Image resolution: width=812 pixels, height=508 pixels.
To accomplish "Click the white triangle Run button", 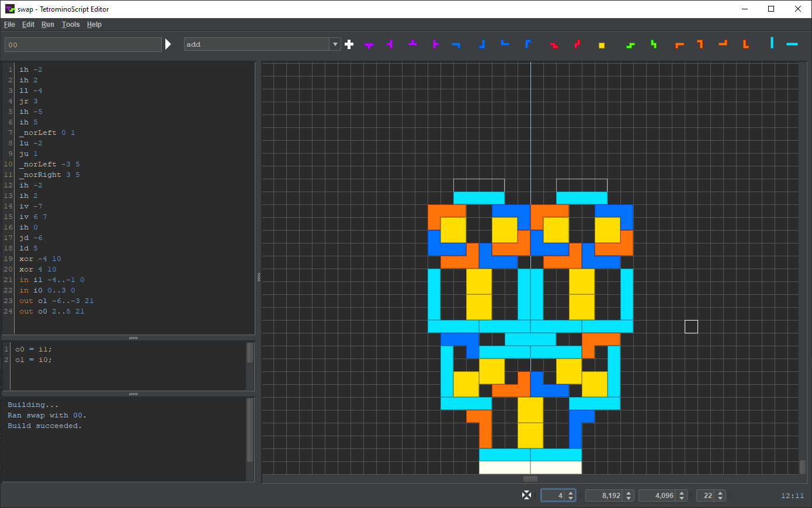I will (x=168, y=44).
